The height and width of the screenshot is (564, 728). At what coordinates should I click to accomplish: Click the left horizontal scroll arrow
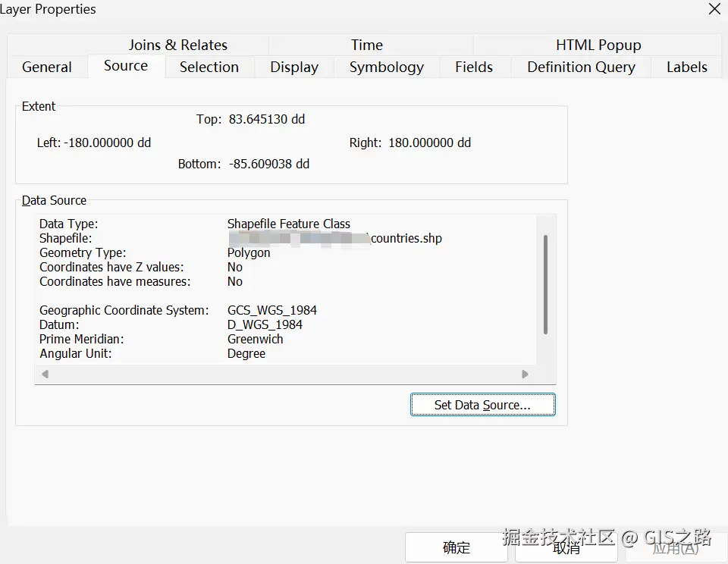[45, 374]
